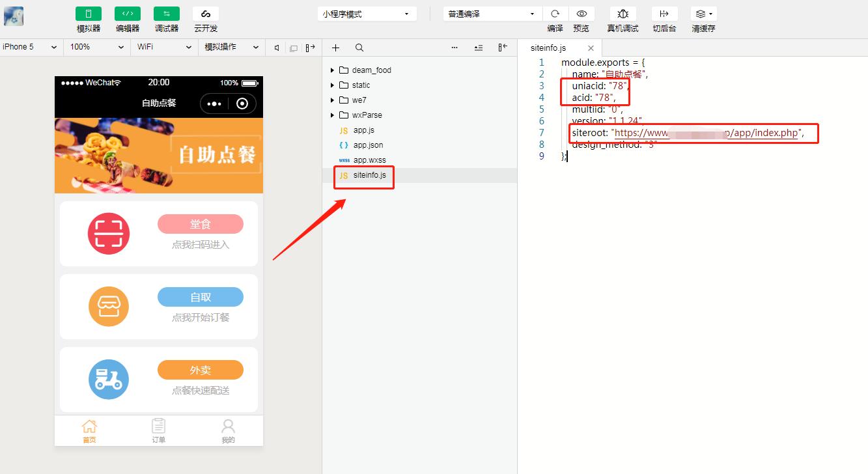The width and height of the screenshot is (868, 474).
Task: Open the more options (…) icon in explorer
Action: [x=455, y=47]
